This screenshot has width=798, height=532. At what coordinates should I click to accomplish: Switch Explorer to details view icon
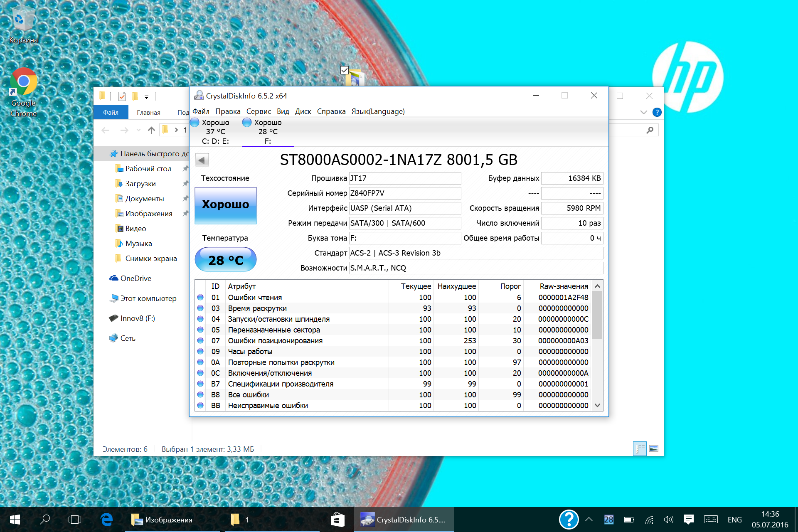(x=640, y=449)
